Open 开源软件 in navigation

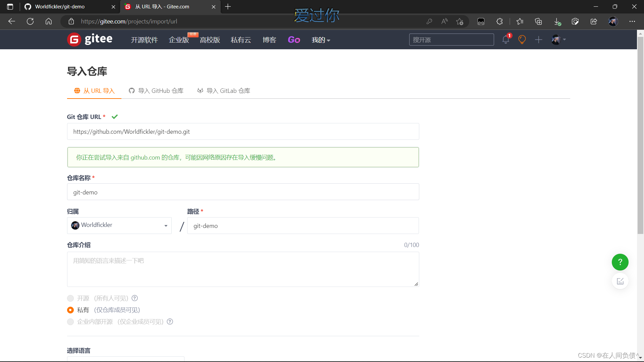pos(144,40)
